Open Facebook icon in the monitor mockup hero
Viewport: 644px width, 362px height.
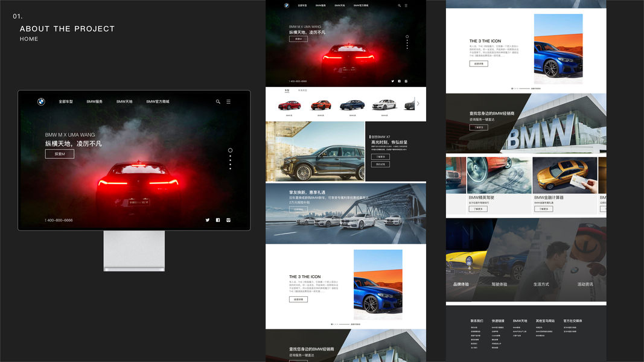pyautogui.click(x=218, y=220)
